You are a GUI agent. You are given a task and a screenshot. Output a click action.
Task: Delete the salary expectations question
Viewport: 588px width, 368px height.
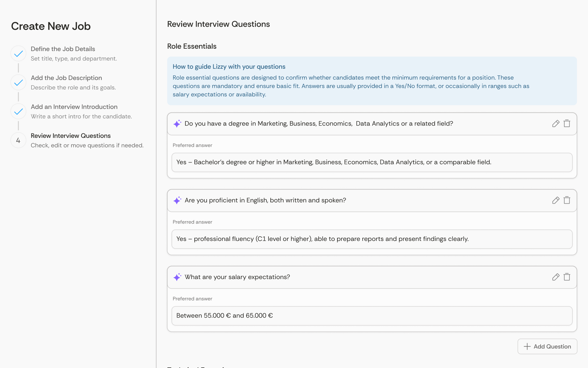point(567,277)
